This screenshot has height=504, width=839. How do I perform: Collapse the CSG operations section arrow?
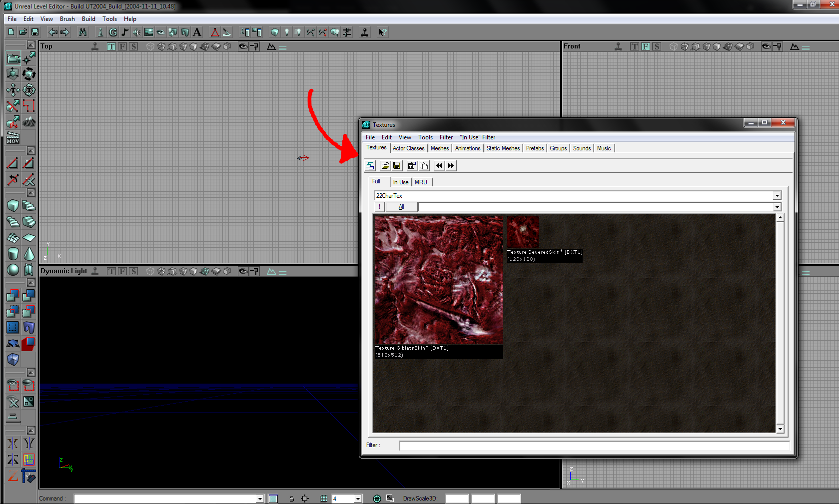[x=31, y=283]
